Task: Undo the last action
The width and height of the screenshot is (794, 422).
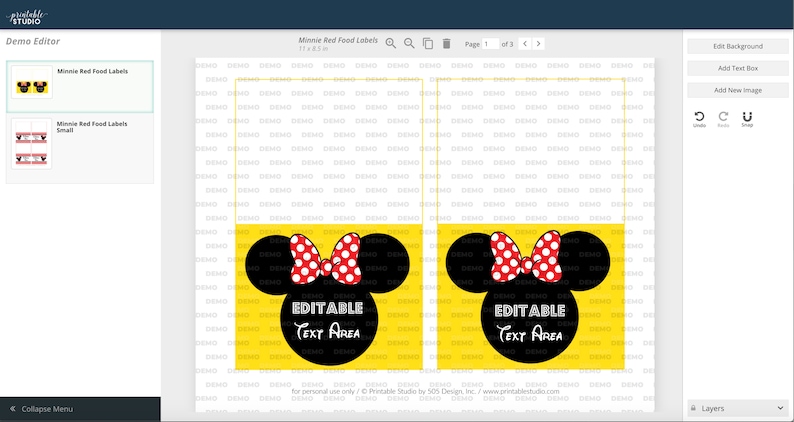Action: [699, 119]
